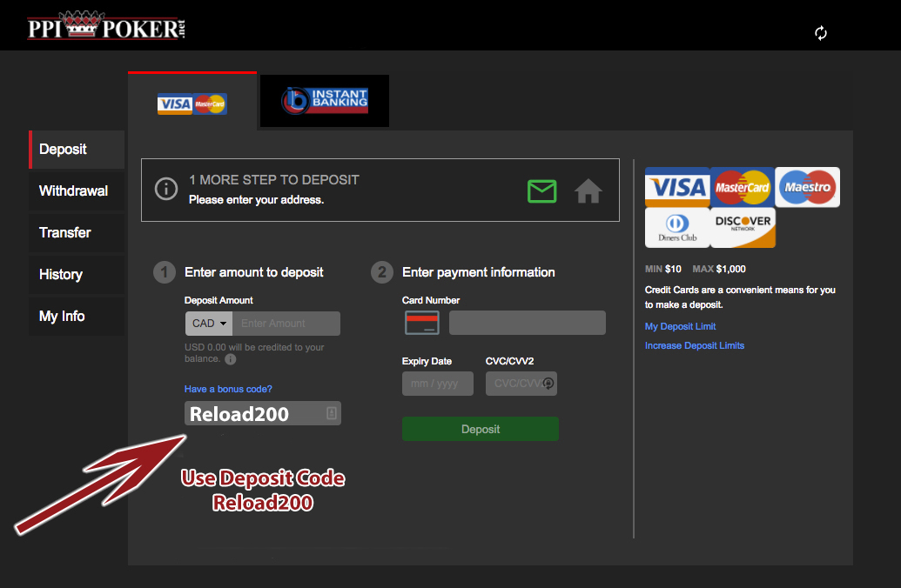Switch to the Instant Banking tab
Viewport: 901px width, 588px height.
325,101
